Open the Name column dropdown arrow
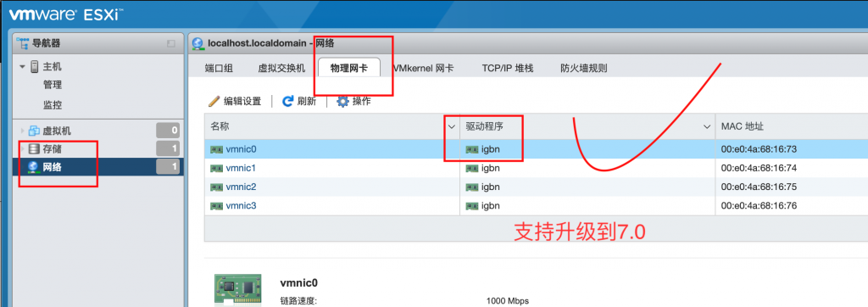 tap(452, 127)
